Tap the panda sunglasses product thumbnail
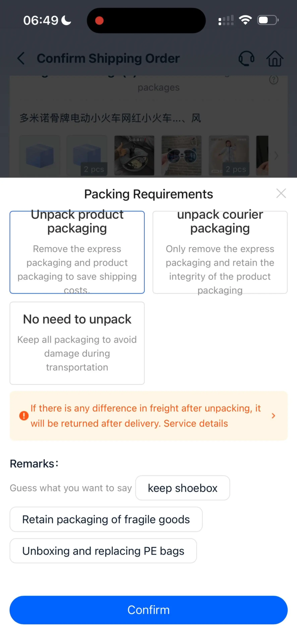Image resolution: width=297 pixels, height=644 pixels. click(181, 155)
